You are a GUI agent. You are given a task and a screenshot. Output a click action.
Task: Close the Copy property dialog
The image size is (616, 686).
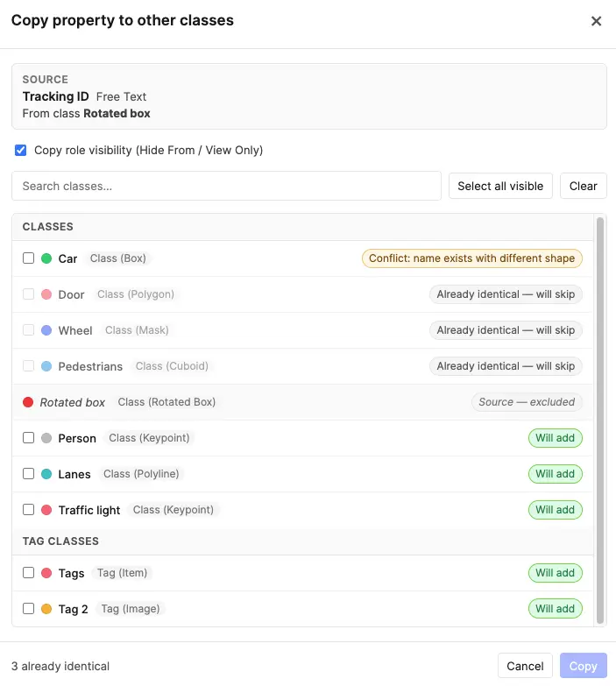(596, 21)
